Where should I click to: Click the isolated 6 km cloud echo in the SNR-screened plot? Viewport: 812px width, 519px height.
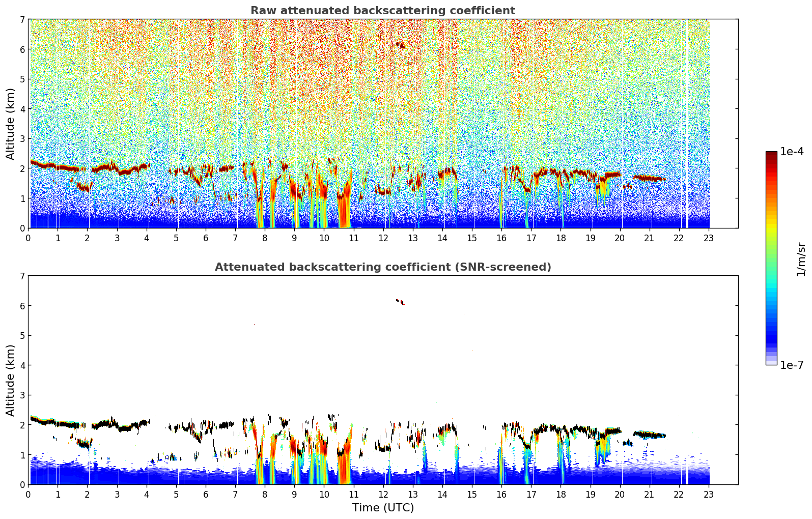pos(401,302)
